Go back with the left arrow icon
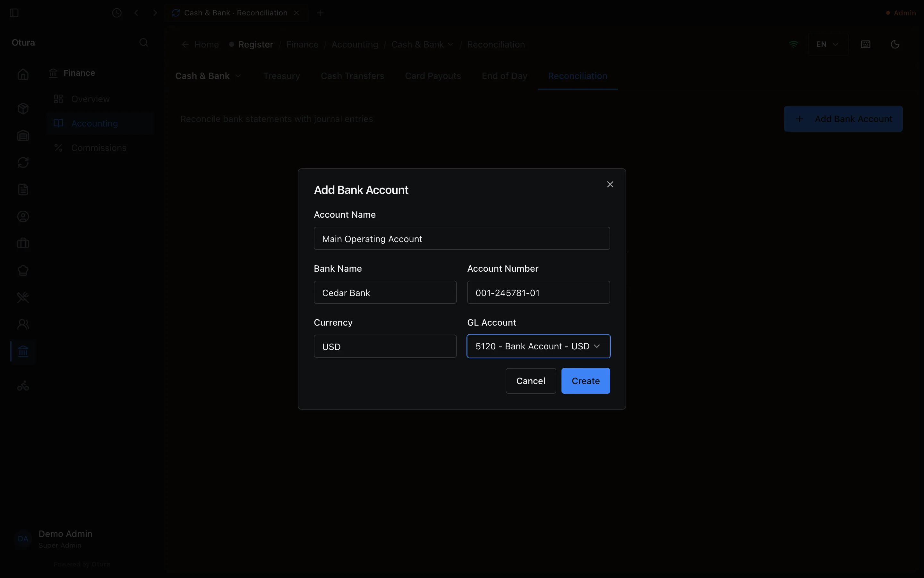This screenshot has height=578, width=924. [x=136, y=13]
